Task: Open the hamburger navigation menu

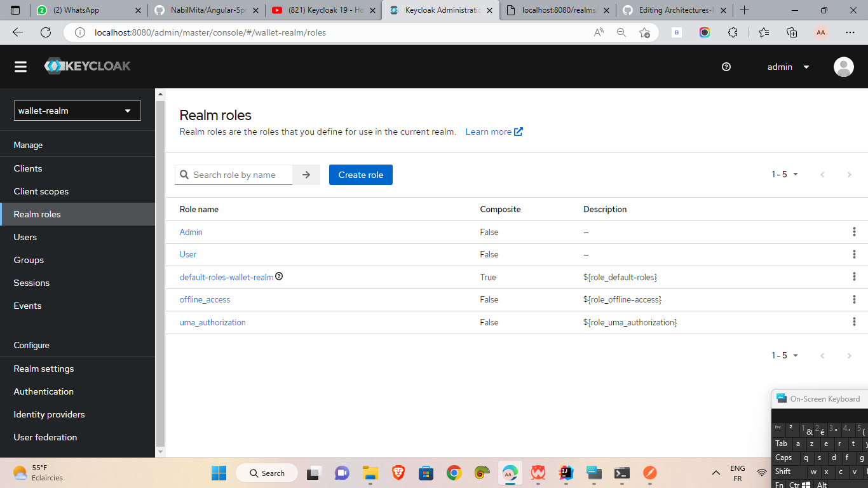Action: [x=20, y=66]
